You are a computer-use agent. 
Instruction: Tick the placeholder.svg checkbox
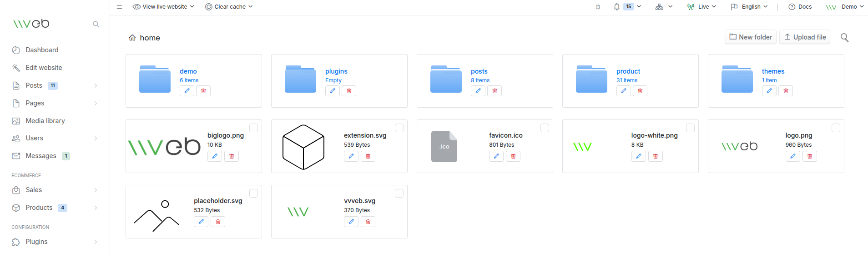[x=253, y=193]
